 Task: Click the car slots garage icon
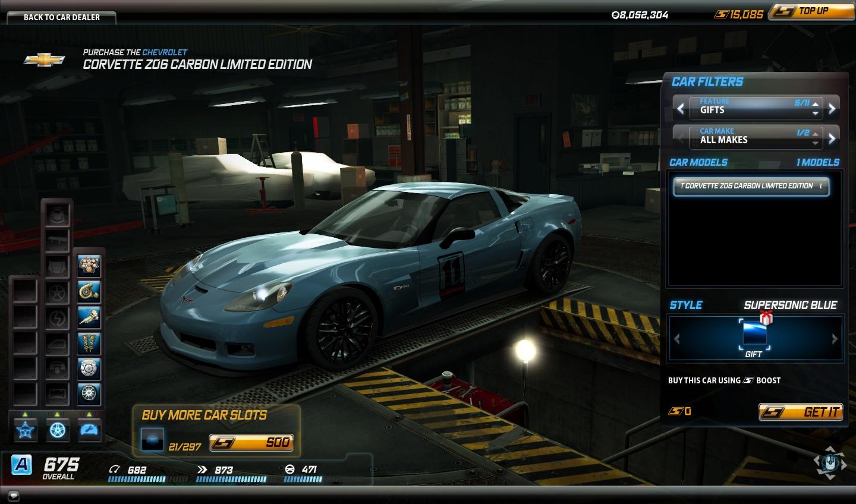152,440
